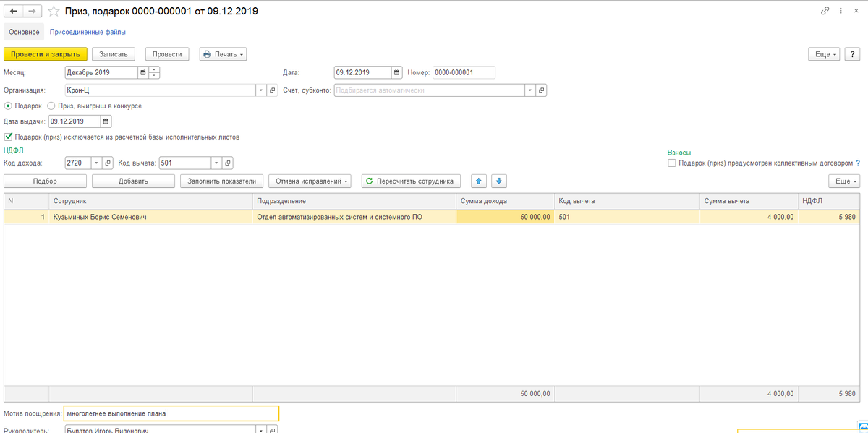
Task: Copy link to this document icon
Action: tap(825, 12)
